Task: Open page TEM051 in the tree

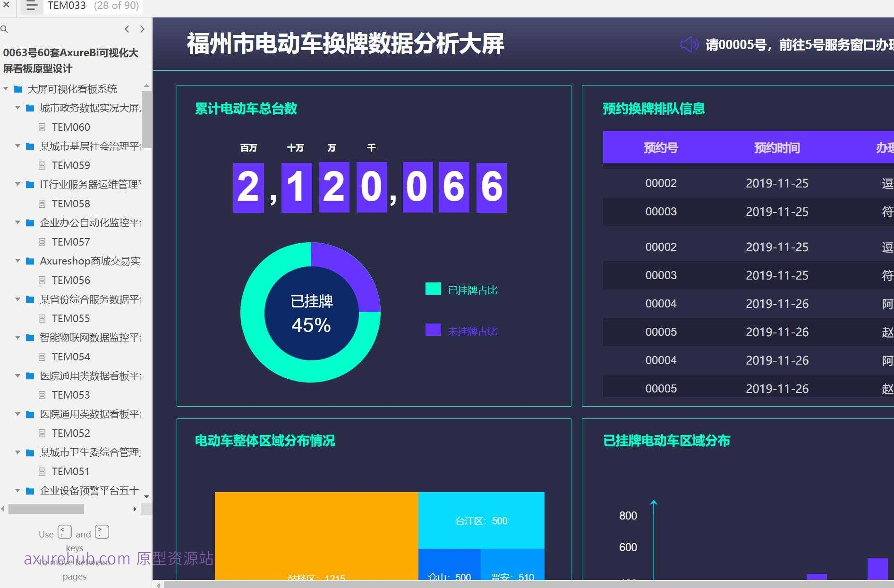Action: click(71, 472)
